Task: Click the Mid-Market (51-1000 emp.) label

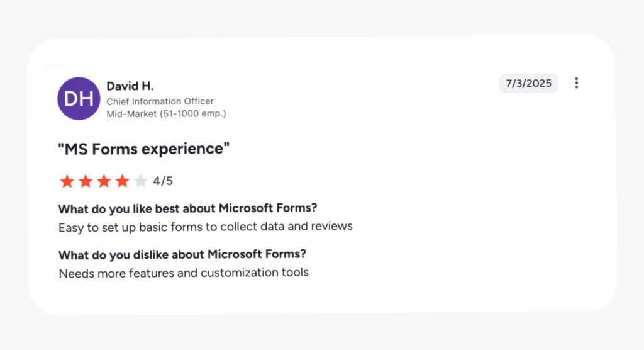Action: (166, 114)
